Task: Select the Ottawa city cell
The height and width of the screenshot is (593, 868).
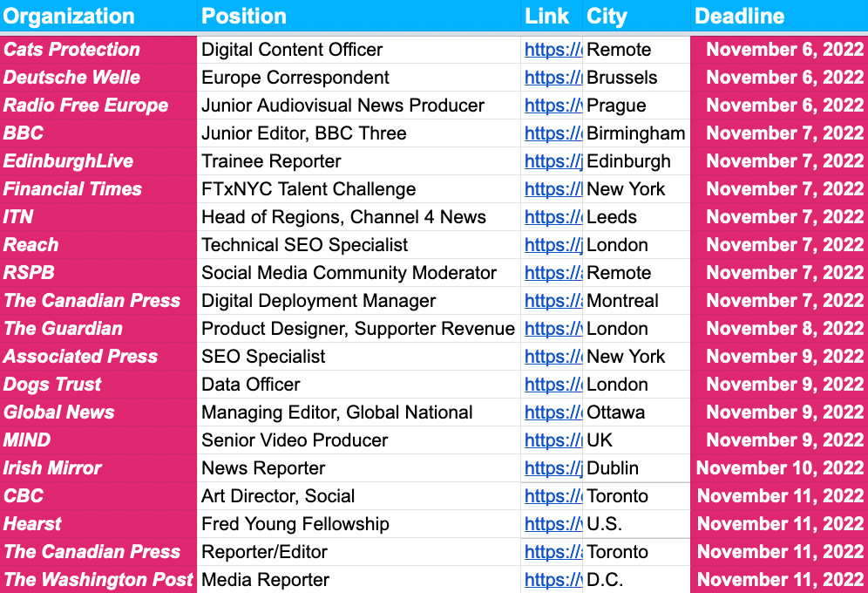Action: tap(636, 412)
